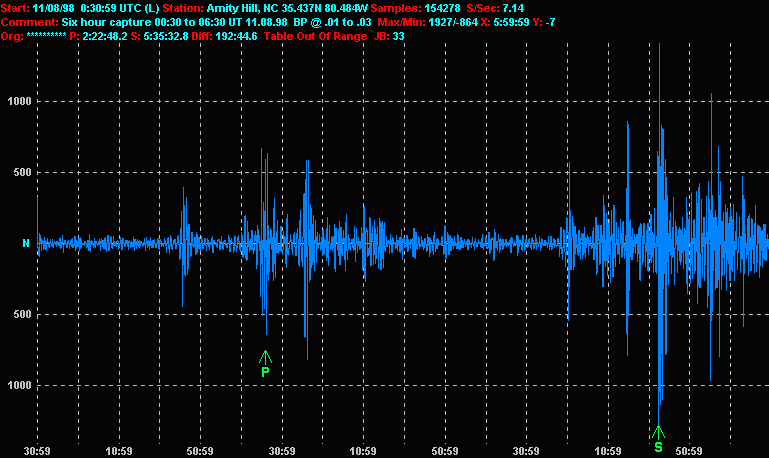Click the Diff value 192:44.6
The width and height of the screenshot is (769, 458).
tap(236, 36)
